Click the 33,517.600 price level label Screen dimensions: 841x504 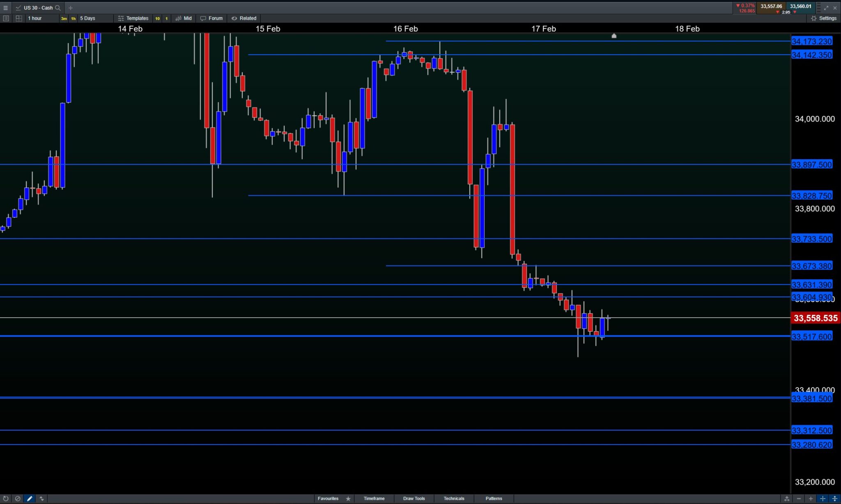pos(811,337)
